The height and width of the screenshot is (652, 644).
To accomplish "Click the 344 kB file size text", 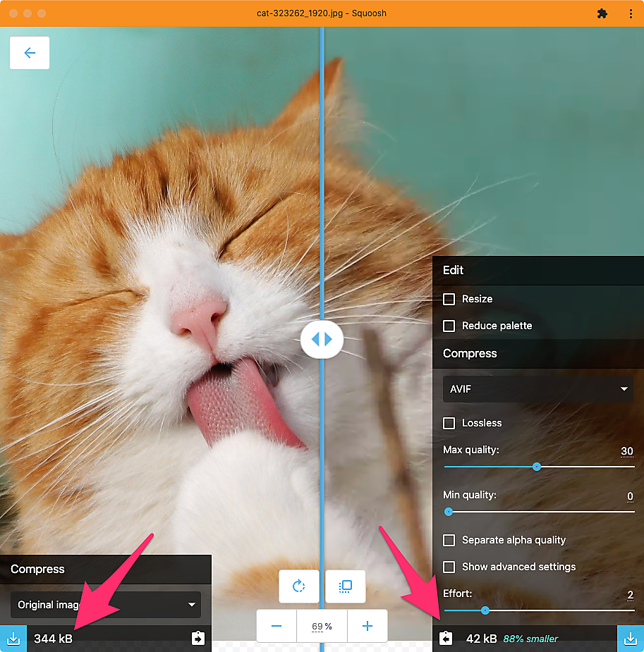I will (53, 639).
